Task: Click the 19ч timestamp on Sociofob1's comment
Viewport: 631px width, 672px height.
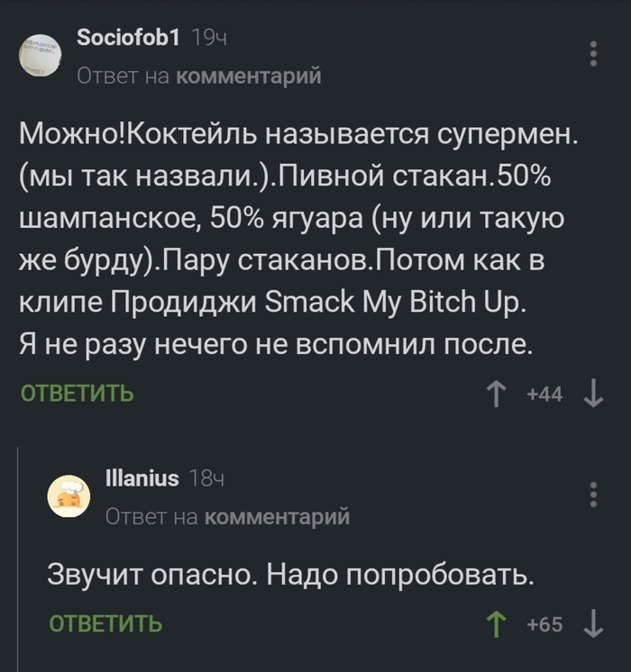Action: [x=209, y=38]
